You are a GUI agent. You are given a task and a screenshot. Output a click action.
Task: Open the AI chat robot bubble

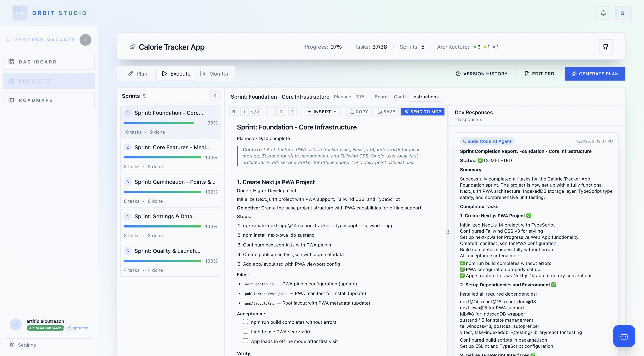point(624,336)
